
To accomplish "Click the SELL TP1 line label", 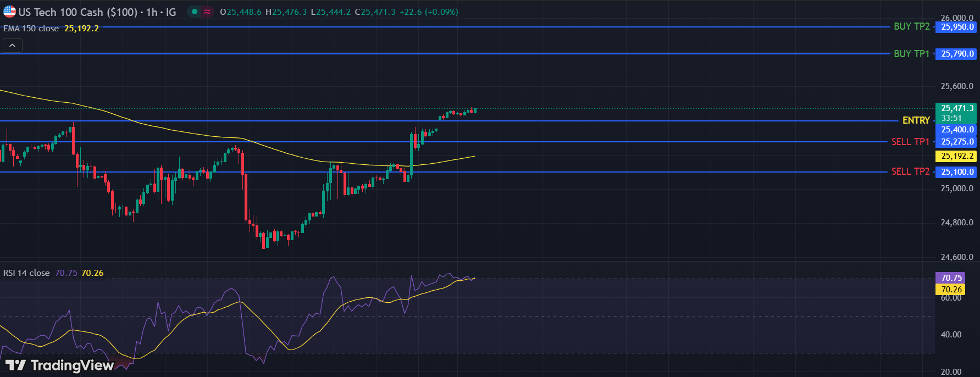I will coord(910,142).
